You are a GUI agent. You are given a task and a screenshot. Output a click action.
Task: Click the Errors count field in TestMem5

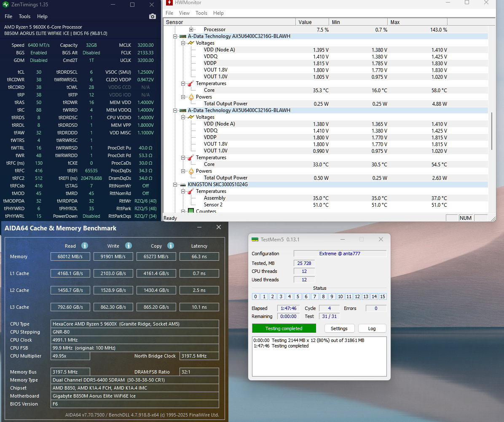pyautogui.click(x=376, y=308)
